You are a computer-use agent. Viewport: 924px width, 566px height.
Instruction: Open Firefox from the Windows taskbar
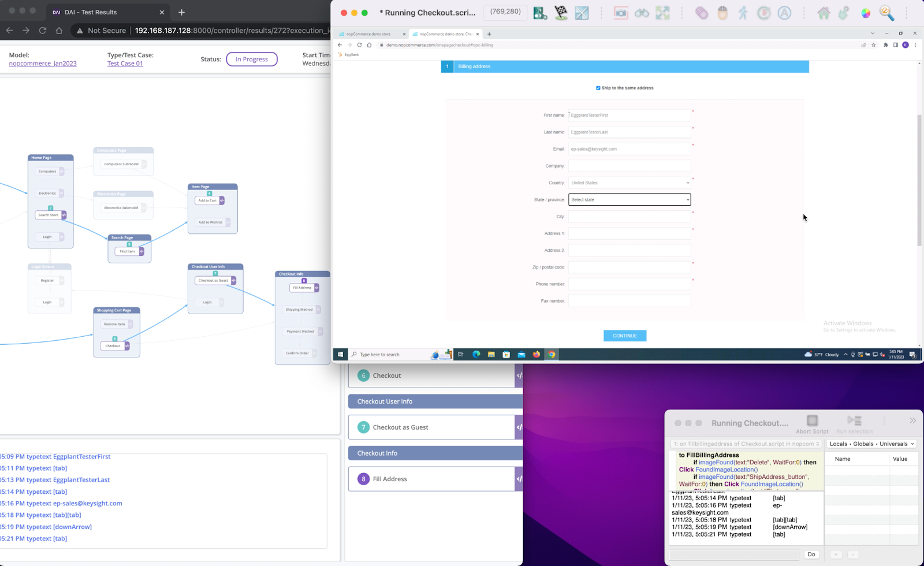point(536,355)
